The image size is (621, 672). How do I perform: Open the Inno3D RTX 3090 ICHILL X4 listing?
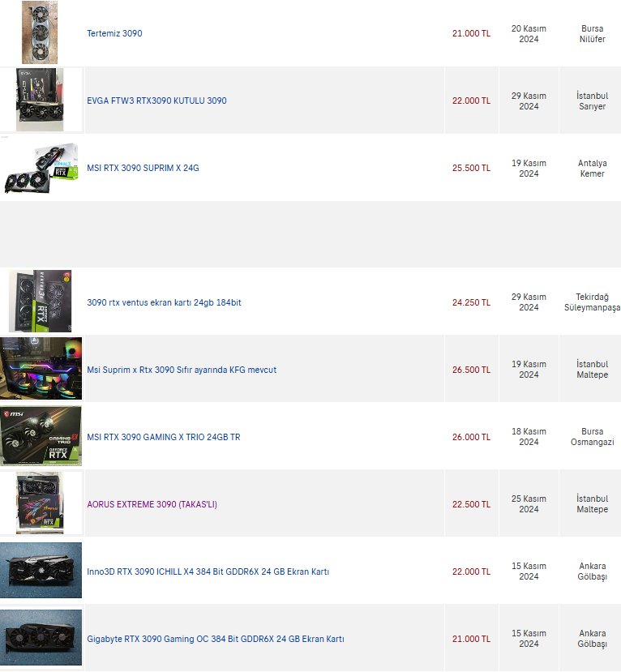click(208, 571)
